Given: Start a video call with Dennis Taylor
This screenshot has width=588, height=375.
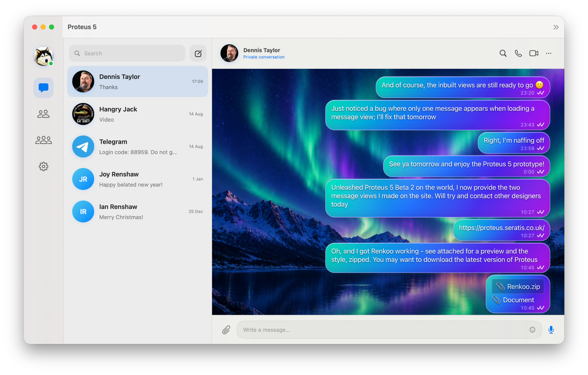Looking at the screenshot, I should coord(534,53).
